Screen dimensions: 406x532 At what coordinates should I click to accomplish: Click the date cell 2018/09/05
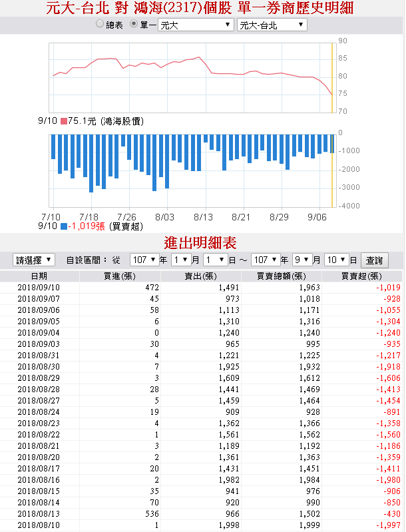click(39, 322)
